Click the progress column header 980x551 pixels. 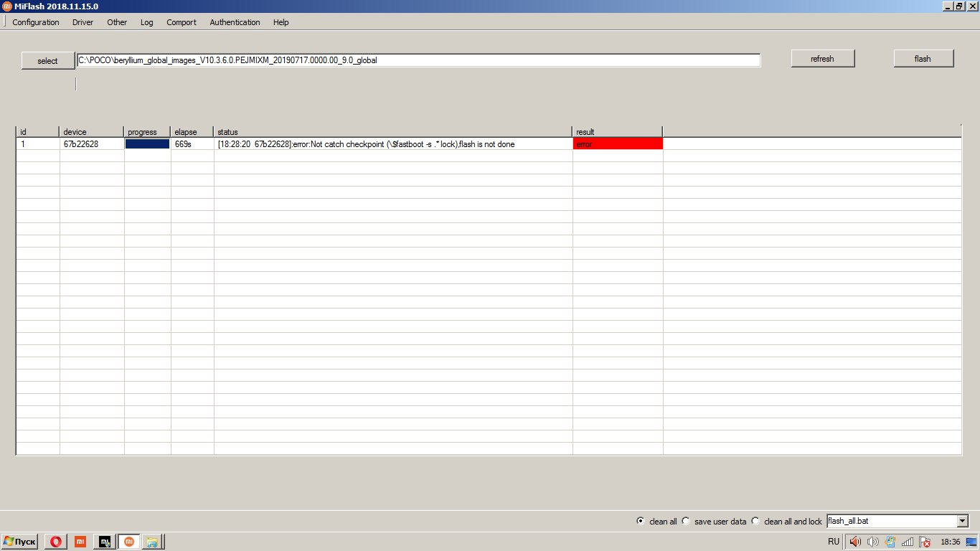[147, 132]
